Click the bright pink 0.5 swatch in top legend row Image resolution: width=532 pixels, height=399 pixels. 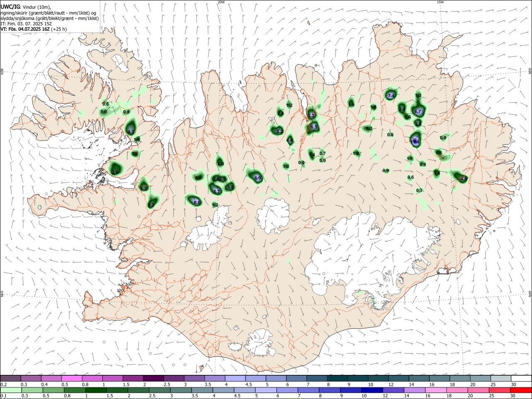[x=71, y=378]
